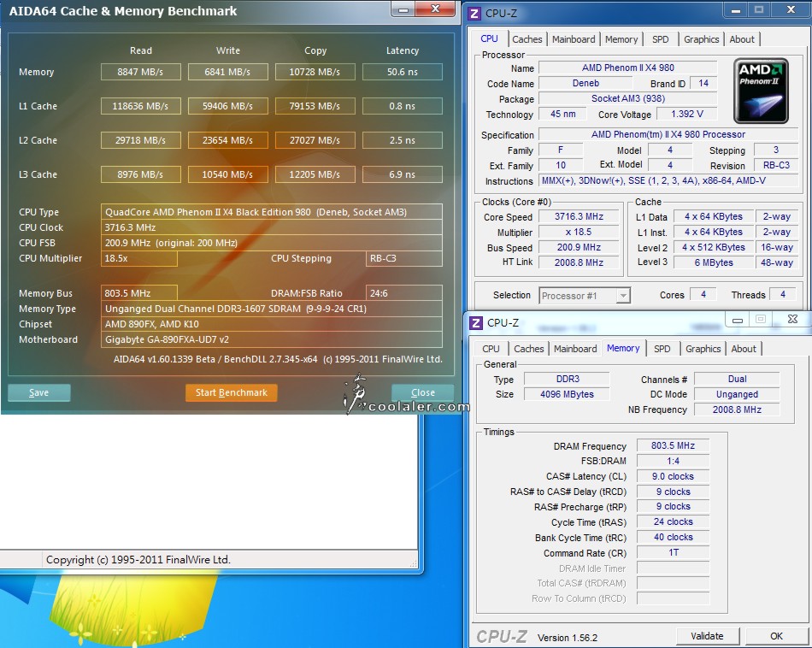Click DRAM:FSB Ratio value 24:6
This screenshot has height=648, width=812.
click(x=404, y=293)
